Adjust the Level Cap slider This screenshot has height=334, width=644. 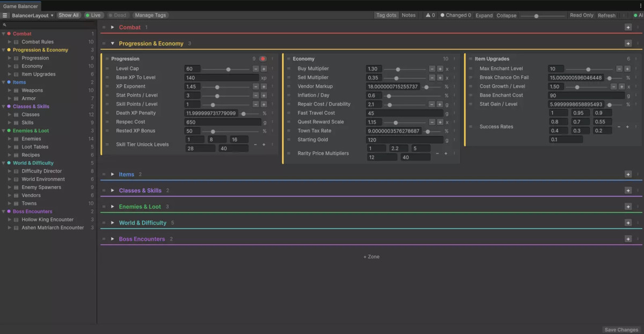[x=226, y=69]
